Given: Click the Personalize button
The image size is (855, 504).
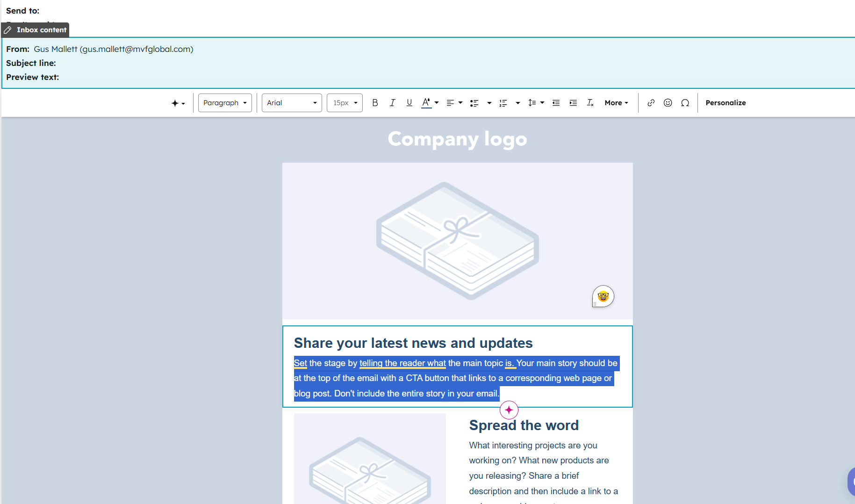Looking at the screenshot, I should (725, 102).
